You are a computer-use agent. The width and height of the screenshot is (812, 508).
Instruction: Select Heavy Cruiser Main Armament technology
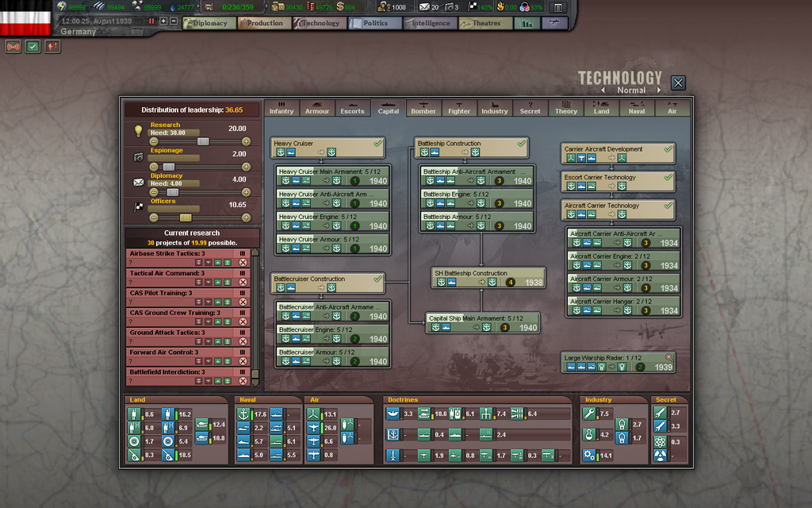(x=332, y=176)
